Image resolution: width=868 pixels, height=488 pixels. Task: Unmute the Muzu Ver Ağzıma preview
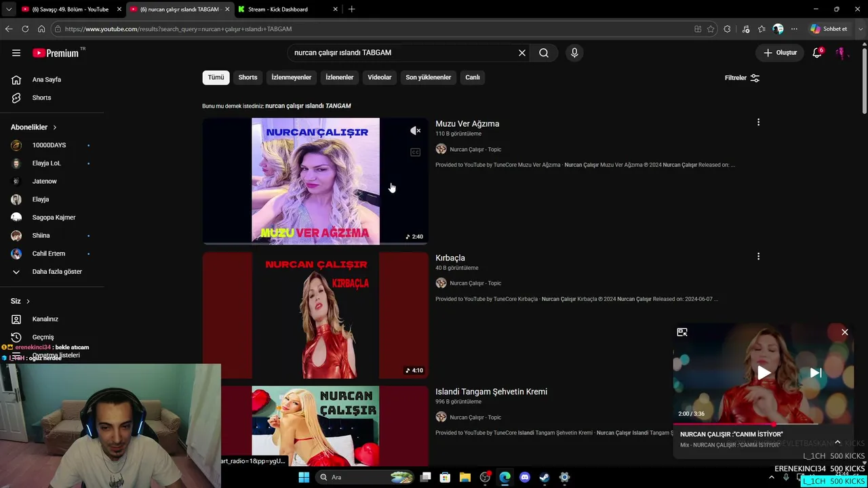point(415,131)
